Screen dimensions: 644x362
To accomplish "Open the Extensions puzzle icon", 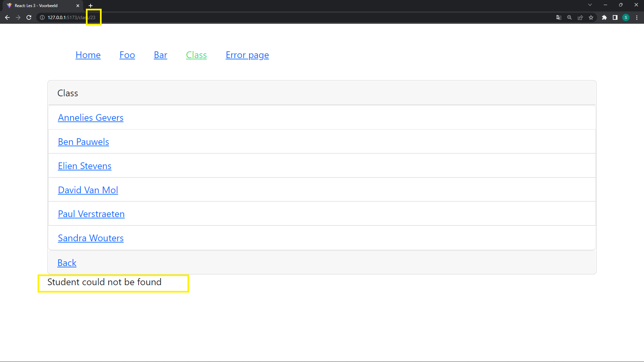I will tap(604, 17).
